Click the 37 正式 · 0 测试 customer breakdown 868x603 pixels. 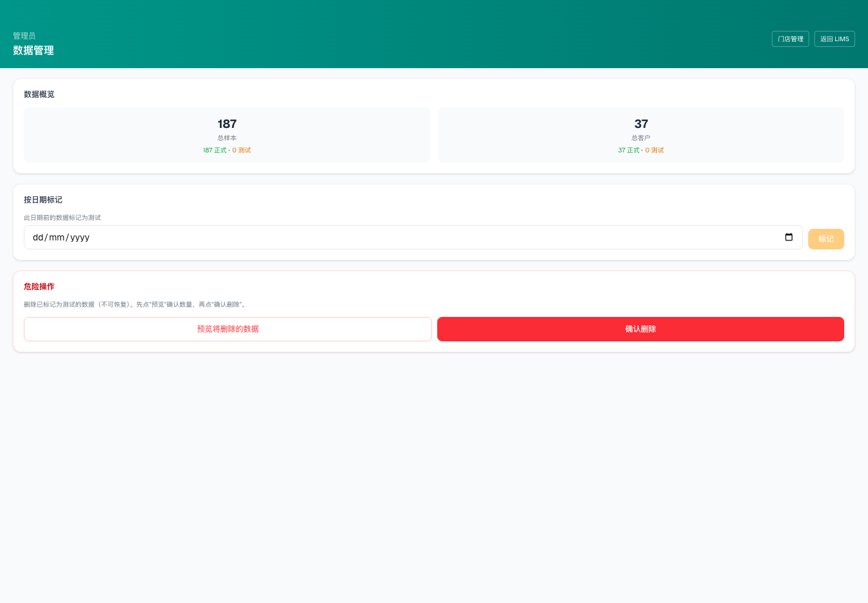(x=641, y=150)
